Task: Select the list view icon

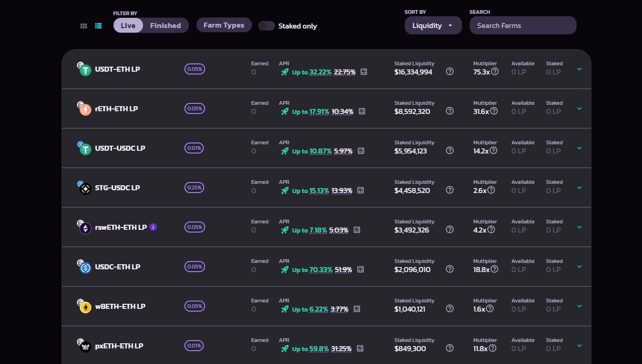Action: [98, 25]
